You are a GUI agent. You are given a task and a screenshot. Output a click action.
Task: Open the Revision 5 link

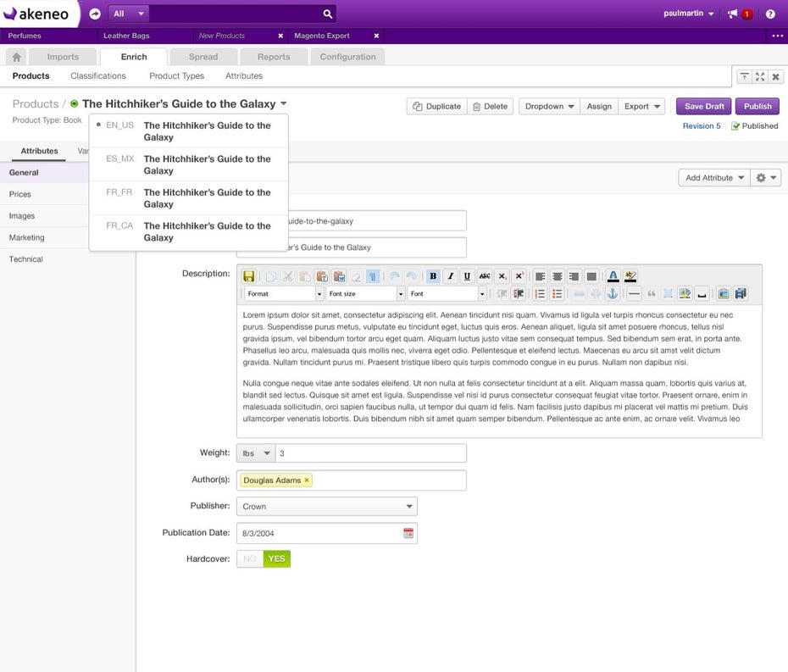click(x=702, y=126)
